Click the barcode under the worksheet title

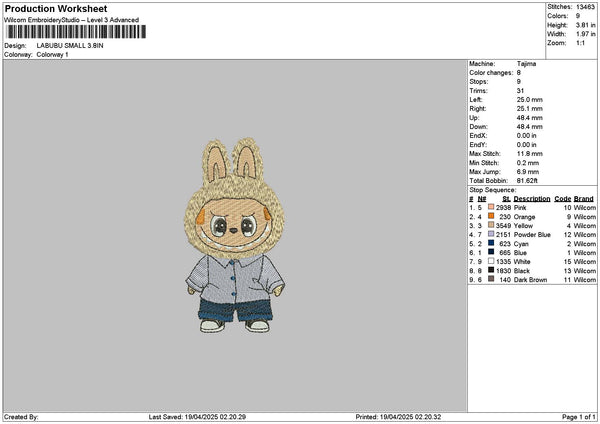point(76,32)
